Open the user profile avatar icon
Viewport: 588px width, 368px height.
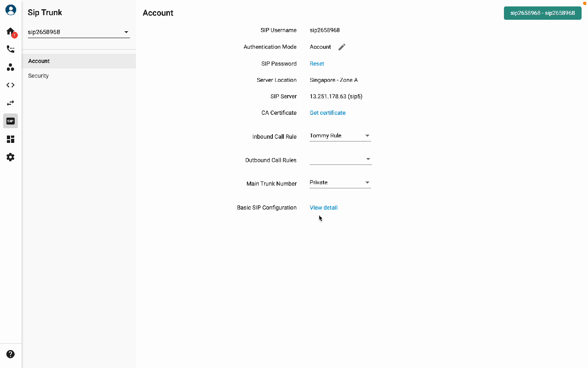pyautogui.click(x=11, y=10)
